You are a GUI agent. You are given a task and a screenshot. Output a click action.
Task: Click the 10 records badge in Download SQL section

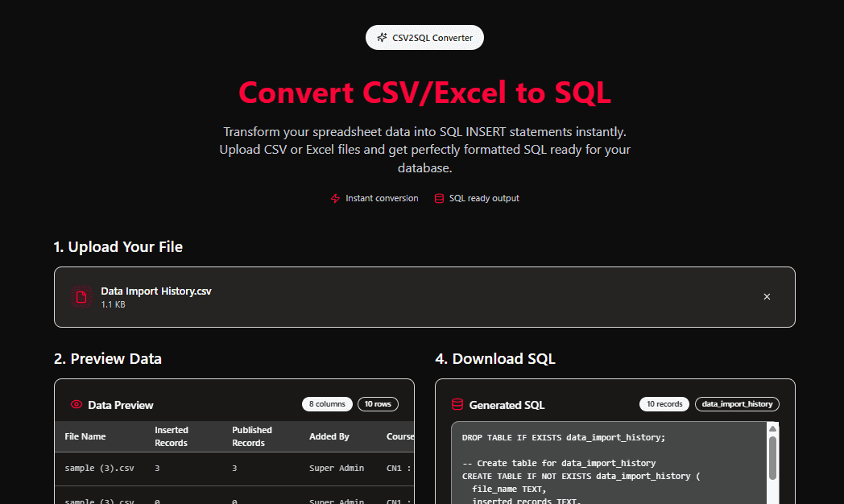[x=664, y=404]
